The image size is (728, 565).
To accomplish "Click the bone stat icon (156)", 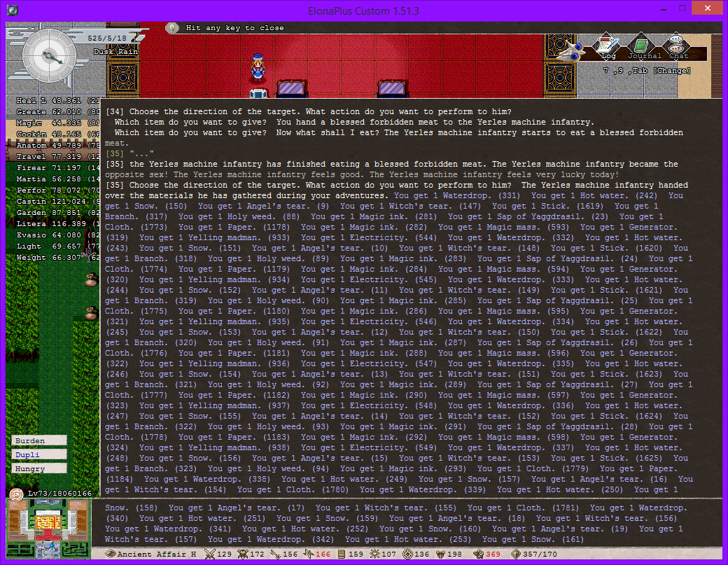I will [x=276, y=553].
